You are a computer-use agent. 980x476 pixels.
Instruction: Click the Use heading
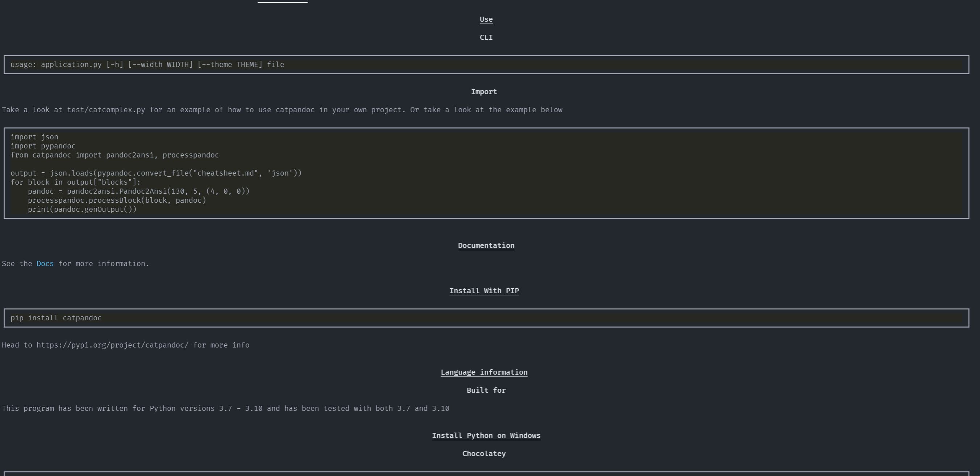tap(486, 20)
